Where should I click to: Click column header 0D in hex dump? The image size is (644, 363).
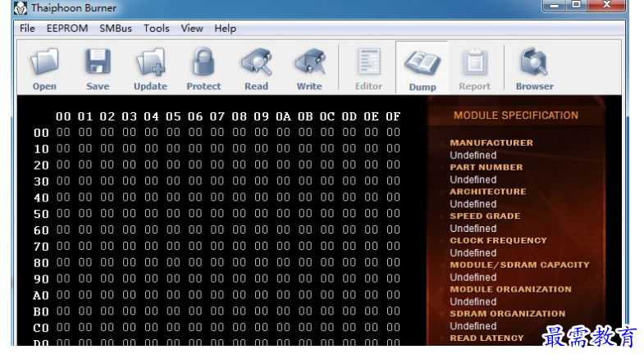[349, 116]
